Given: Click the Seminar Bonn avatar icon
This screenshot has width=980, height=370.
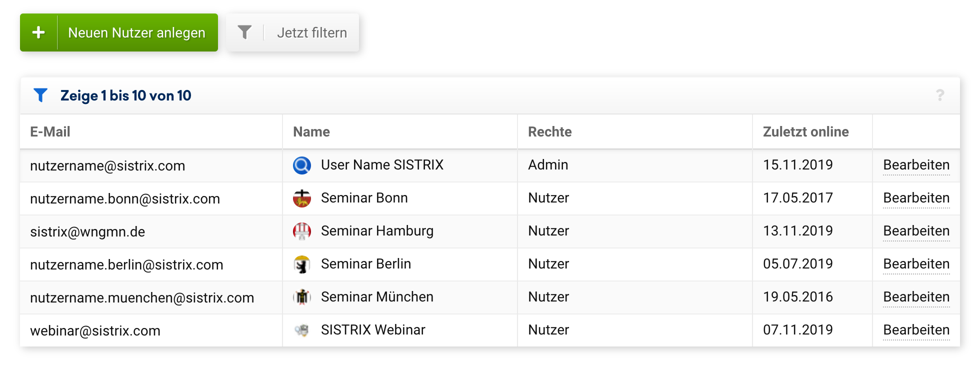Looking at the screenshot, I should click(x=302, y=198).
